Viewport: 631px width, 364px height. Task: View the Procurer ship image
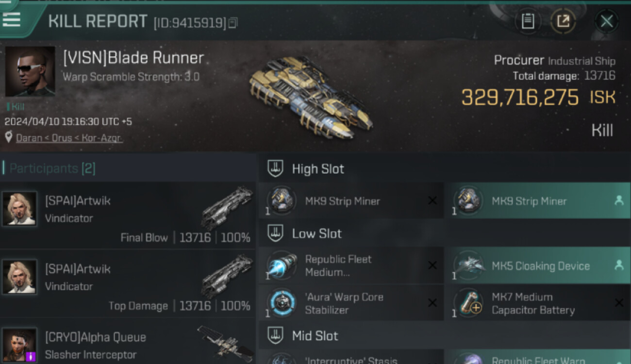coord(311,97)
